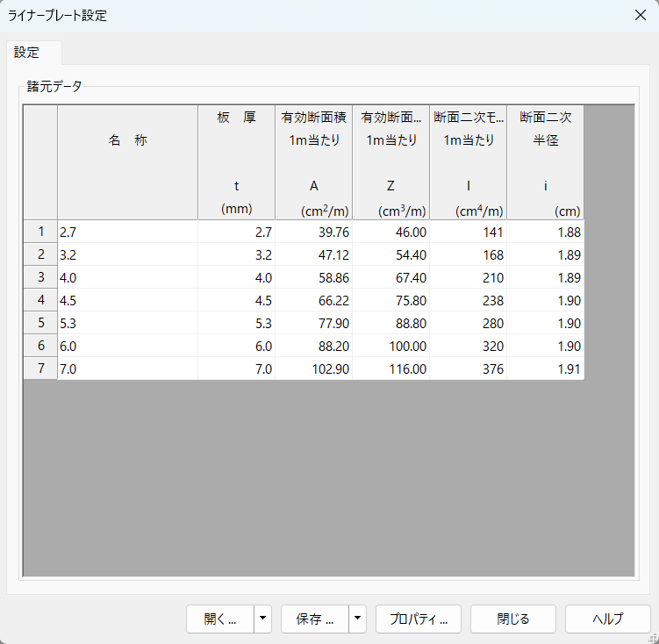Expand the 開く button dropdown arrow
This screenshot has width=659, height=644.
pos(262,619)
